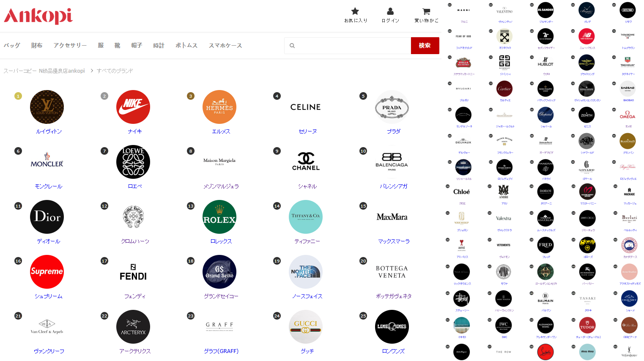
Task: Open the Amiri logo
Action: pyautogui.click(x=504, y=191)
